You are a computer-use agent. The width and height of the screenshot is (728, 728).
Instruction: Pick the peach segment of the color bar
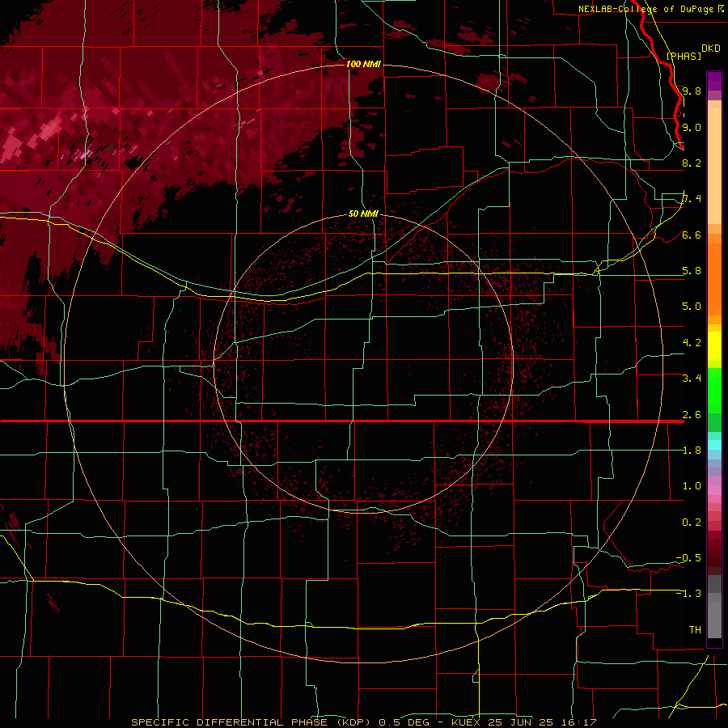click(714, 166)
